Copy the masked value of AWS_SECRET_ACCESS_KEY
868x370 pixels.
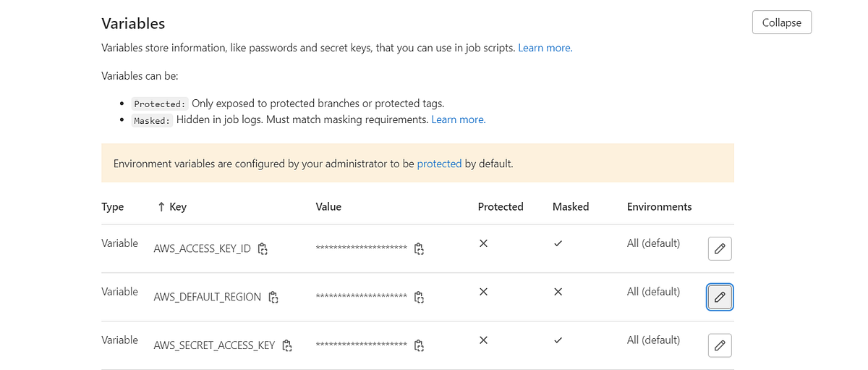click(419, 345)
